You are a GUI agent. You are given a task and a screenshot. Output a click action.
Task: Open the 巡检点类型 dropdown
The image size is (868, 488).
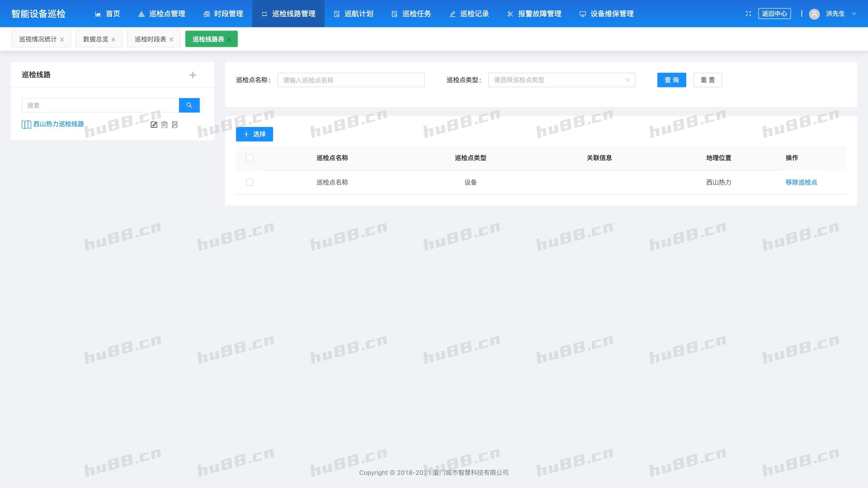coord(561,80)
